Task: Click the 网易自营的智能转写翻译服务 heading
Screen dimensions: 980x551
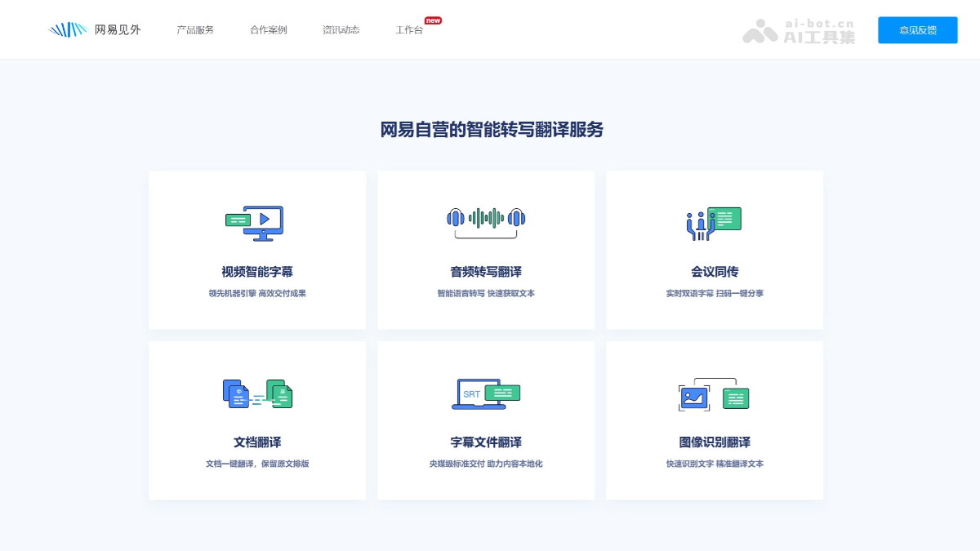Action: [x=490, y=129]
